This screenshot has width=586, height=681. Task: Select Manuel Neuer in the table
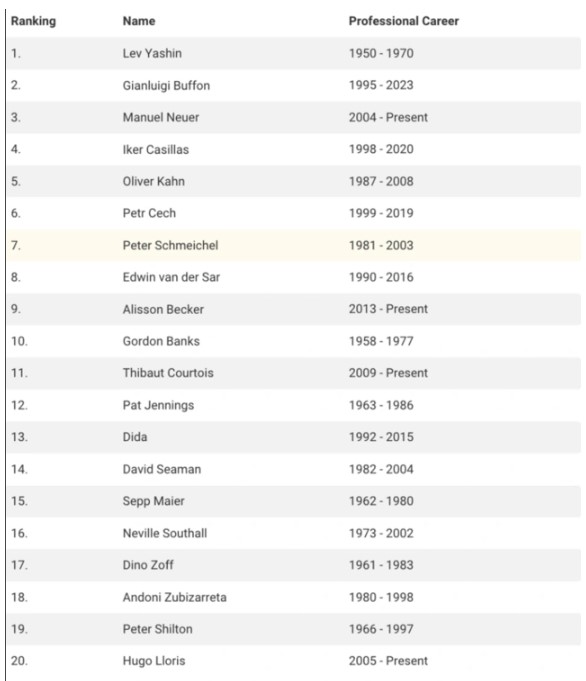[x=161, y=117]
